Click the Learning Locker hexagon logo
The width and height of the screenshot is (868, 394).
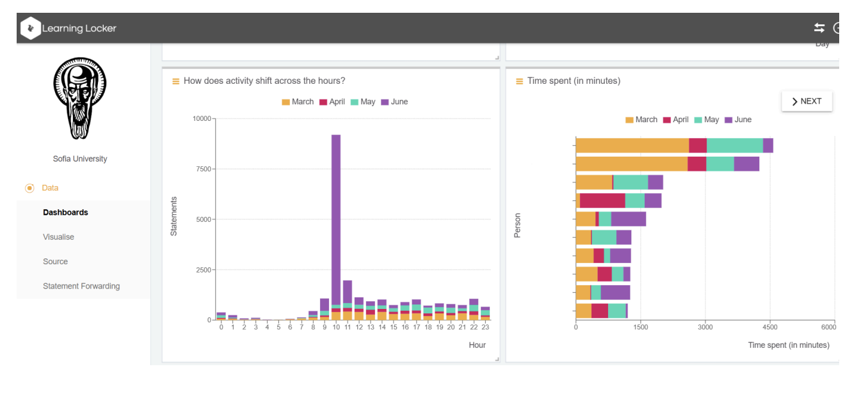[31, 28]
